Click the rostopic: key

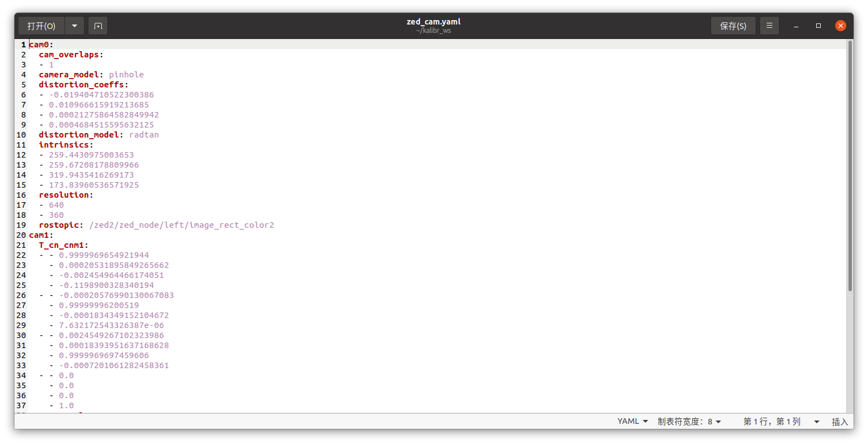coord(61,225)
